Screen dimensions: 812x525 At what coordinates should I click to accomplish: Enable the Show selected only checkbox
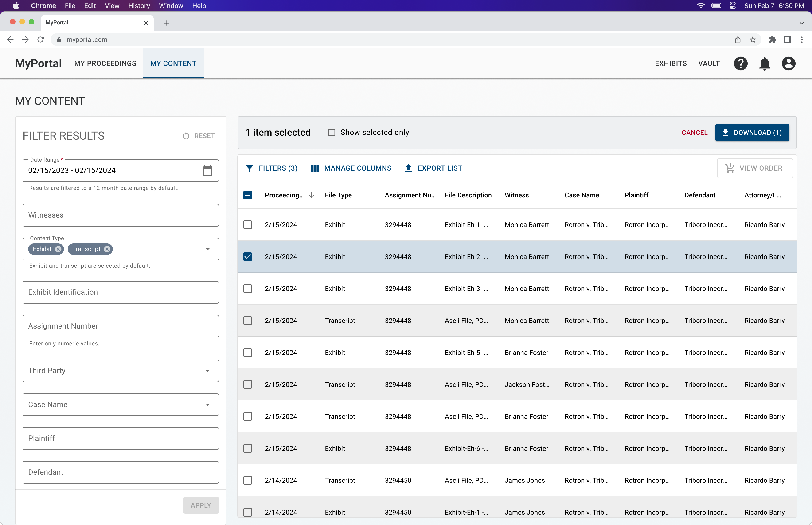332,133
